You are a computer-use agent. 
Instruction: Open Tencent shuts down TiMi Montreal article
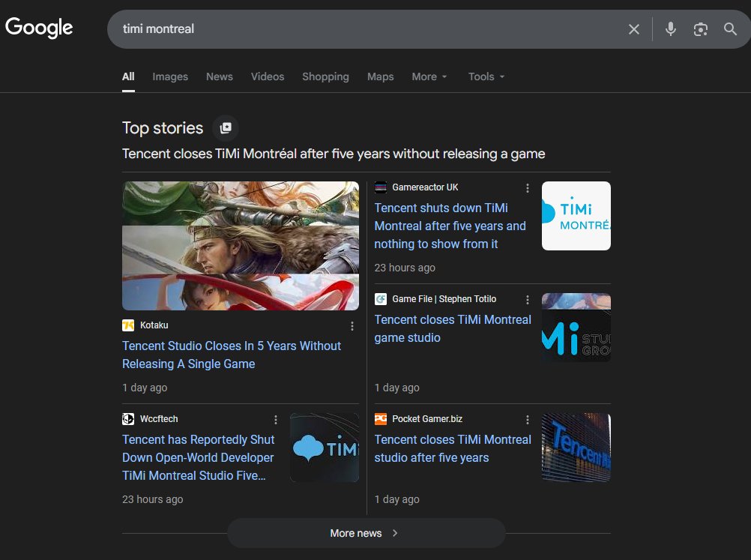tap(450, 226)
